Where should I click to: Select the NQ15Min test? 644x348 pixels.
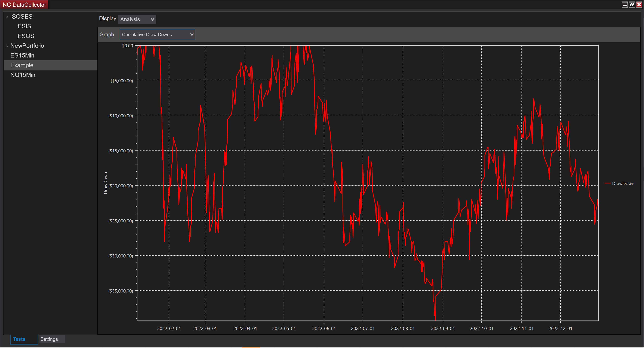(x=23, y=75)
